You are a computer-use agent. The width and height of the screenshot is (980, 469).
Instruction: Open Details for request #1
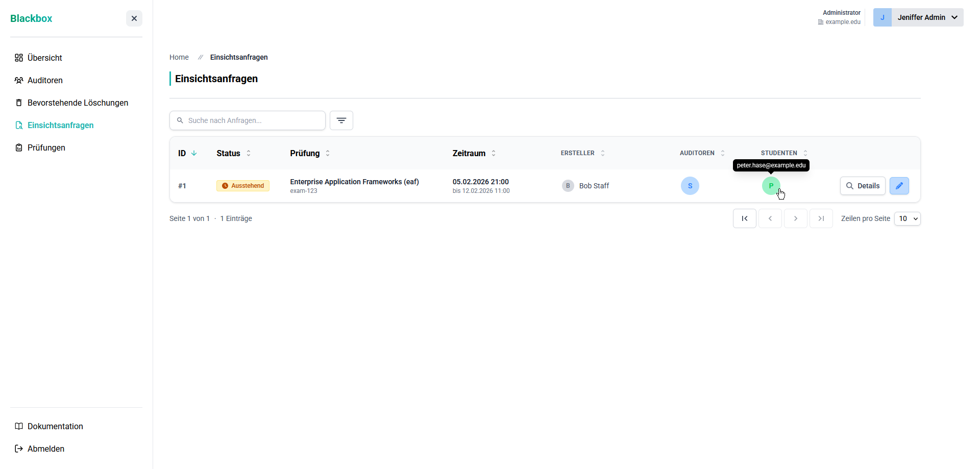(x=863, y=186)
